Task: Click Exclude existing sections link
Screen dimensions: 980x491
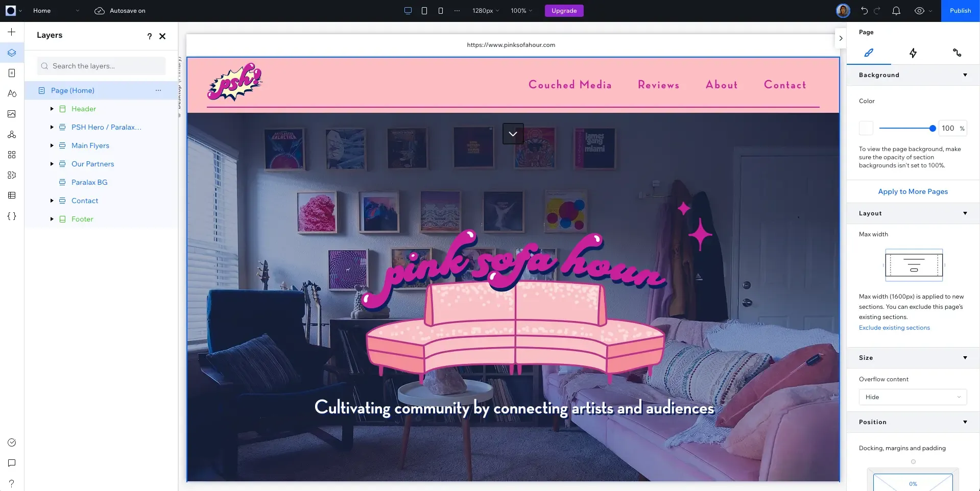Action: [894, 328]
